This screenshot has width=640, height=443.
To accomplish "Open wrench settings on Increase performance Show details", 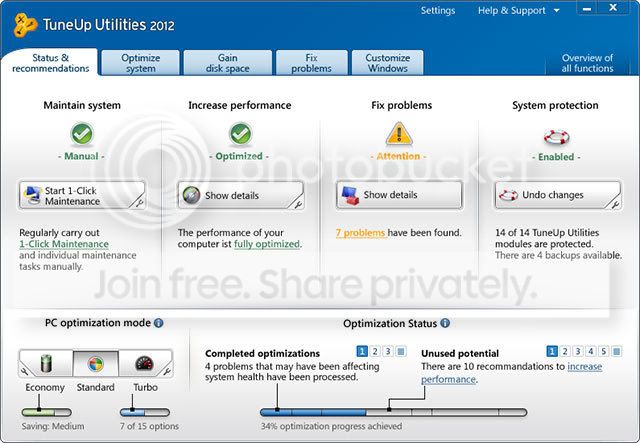I will (x=298, y=203).
